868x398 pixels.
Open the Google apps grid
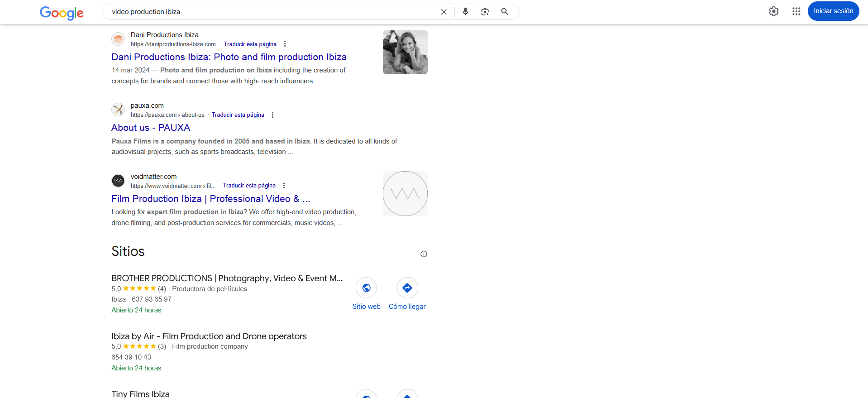click(x=796, y=11)
